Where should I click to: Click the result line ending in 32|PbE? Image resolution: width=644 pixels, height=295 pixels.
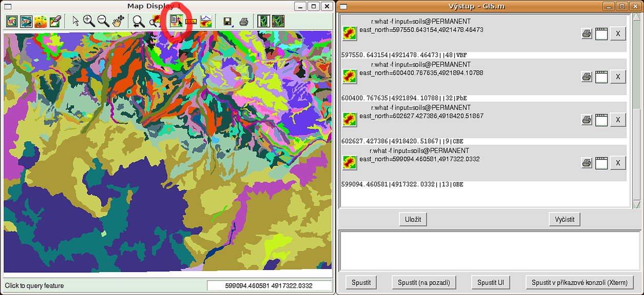[x=404, y=98]
